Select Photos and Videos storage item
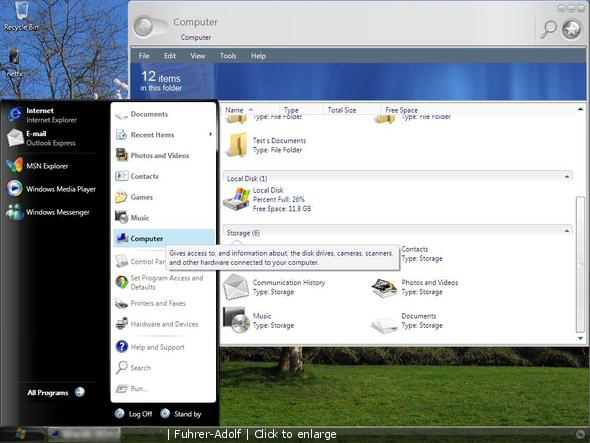 (x=415, y=287)
